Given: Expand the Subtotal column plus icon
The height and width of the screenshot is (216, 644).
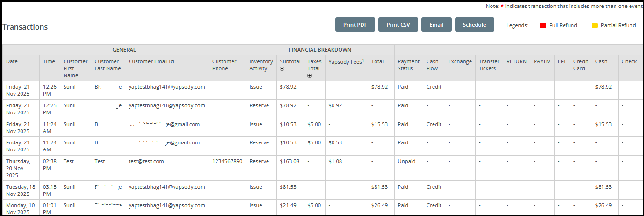Looking at the screenshot, I should pos(282,68).
